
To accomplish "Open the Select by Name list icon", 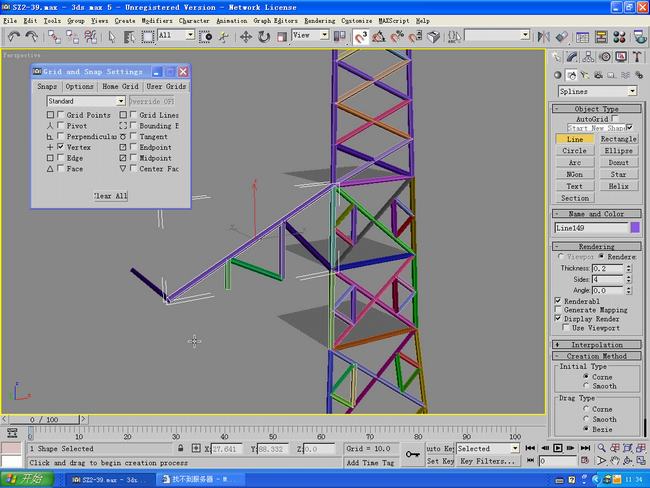I will tap(129, 37).
